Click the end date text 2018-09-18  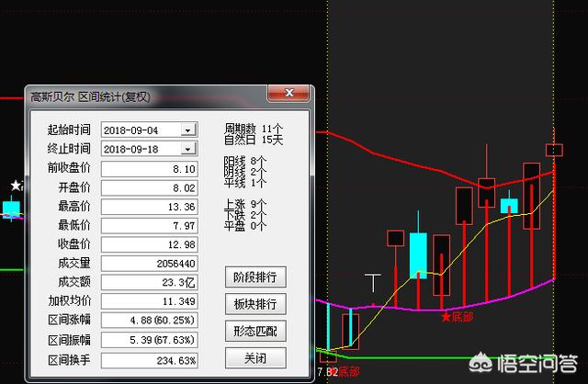point(130,149)
